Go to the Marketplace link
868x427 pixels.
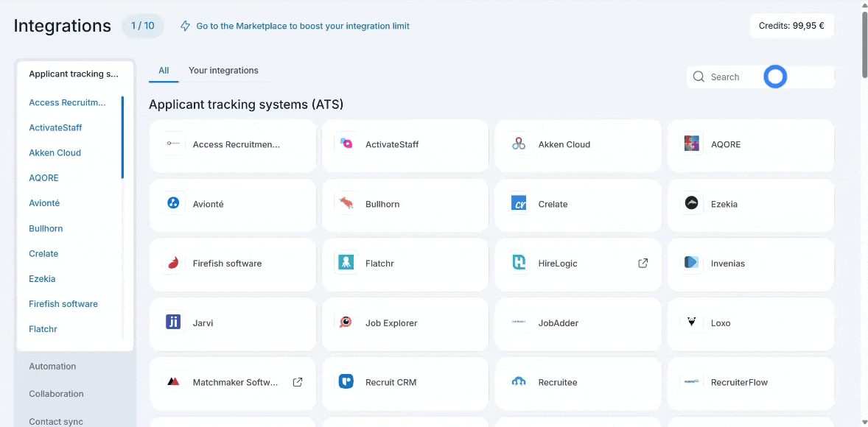click(303, 26)
